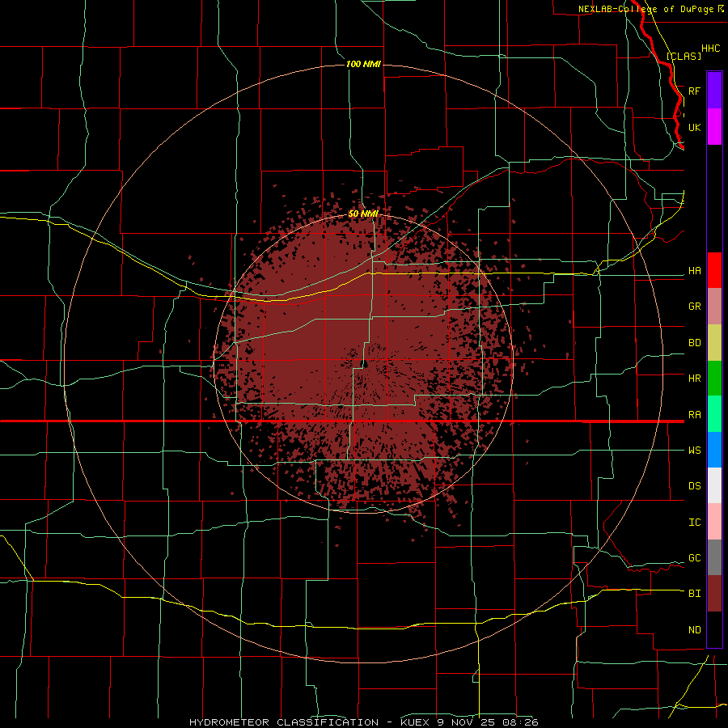The height and width of the screenshot is (728, 728).
Task: Click the RA legend label
Action: [694, 415]
